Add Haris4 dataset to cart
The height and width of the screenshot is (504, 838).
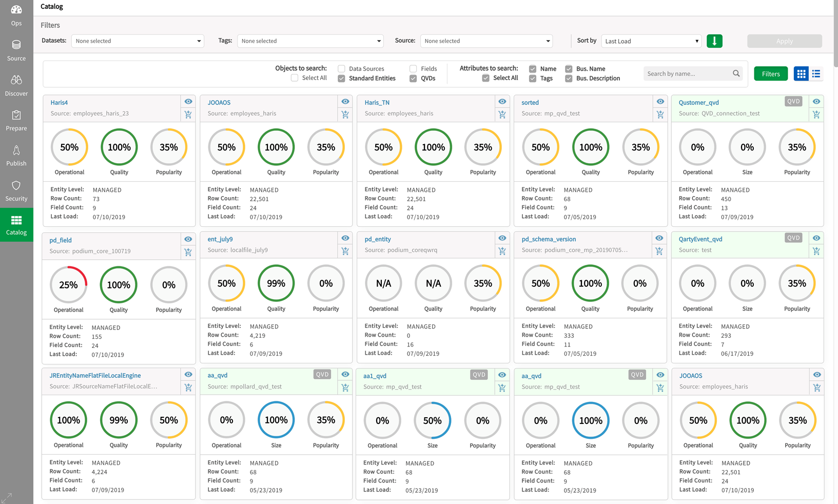[188, 114]
